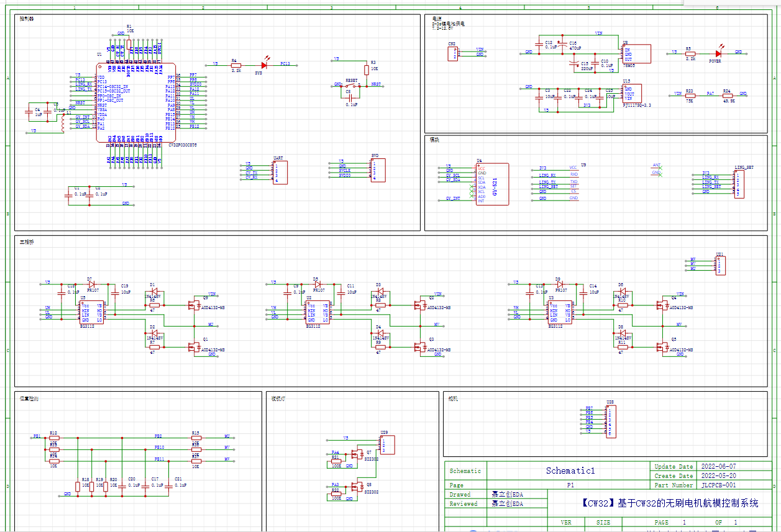This screenshot has height=532, width=781.
Task: Select the CW32F030C8T6 microcontroller chip U1
Action: point(136,102)
